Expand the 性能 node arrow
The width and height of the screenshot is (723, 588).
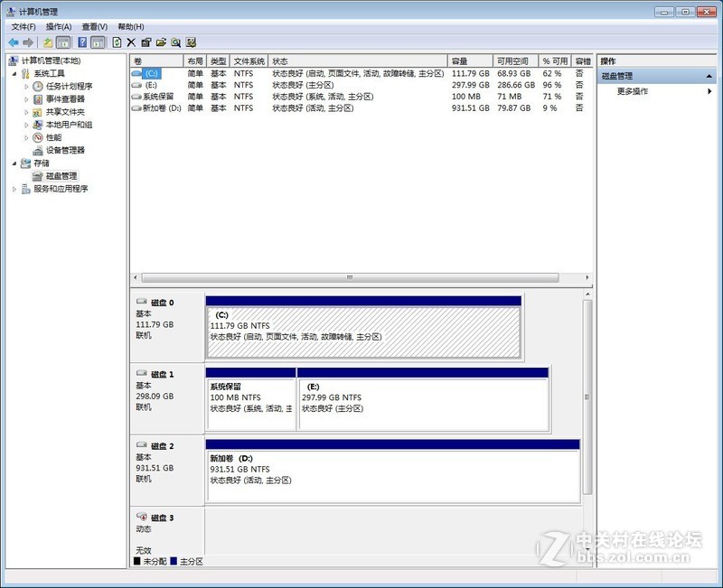(x=26, y=138)
